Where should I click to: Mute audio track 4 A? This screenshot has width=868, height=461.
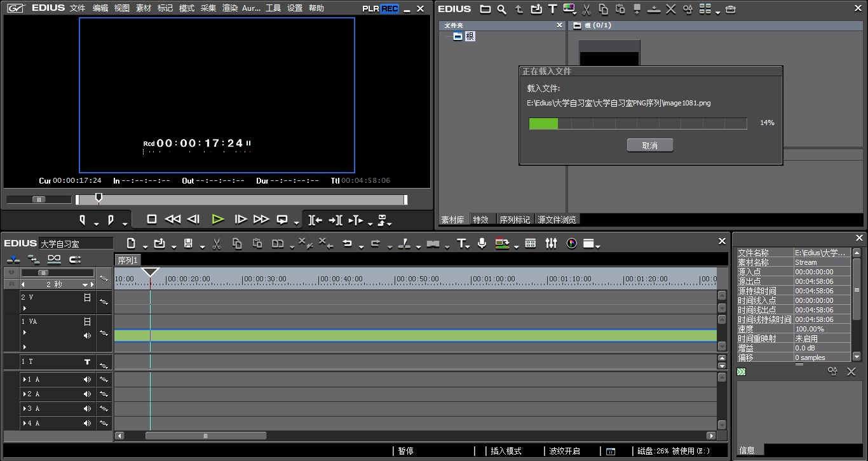pos(87,423)
